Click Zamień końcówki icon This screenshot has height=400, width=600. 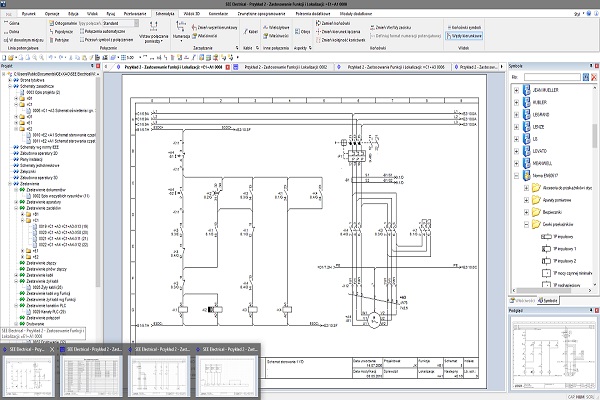click(x=318, y=23)
